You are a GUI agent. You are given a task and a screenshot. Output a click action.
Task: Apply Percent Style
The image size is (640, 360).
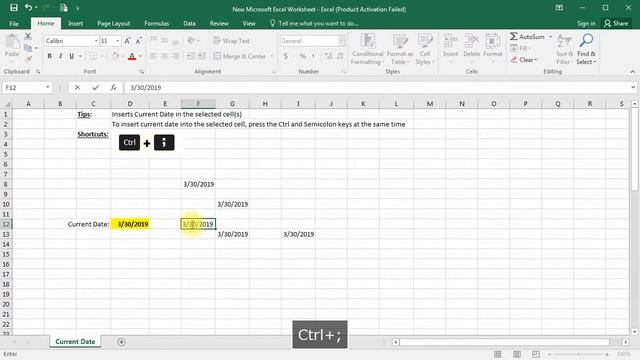pyautogui.click(x=302, y=56)
